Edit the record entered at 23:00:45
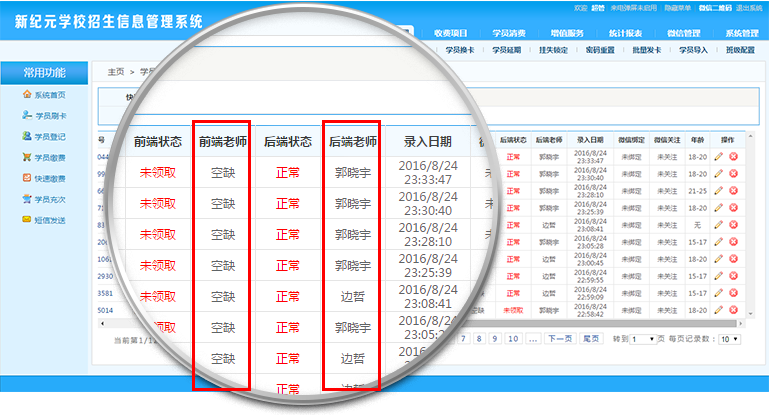This screenshot has width=770, height=415. point(718,259)
